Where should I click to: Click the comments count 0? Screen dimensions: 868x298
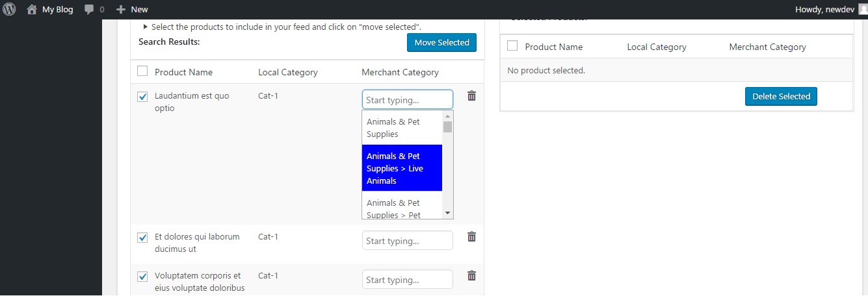pyautogui.click(x=101, y=10)
